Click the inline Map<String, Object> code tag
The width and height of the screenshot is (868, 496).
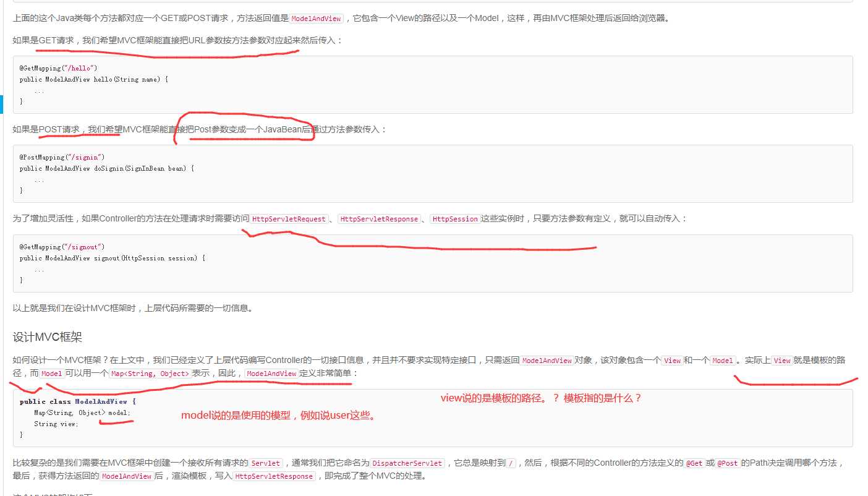click(x=150, y=374)
